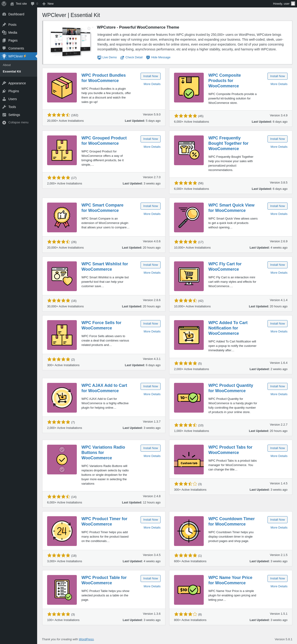Image resolution: width=297 pixels, height=644 pixels.
Task: Click the WordPress footer link
Action: click(x=86, y=639)
